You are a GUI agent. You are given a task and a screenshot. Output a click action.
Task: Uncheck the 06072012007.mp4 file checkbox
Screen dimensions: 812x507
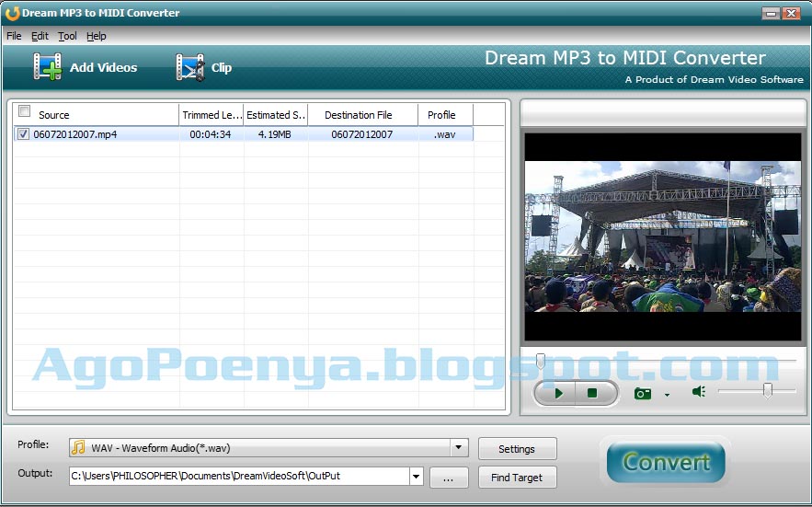tap(23, 134)
